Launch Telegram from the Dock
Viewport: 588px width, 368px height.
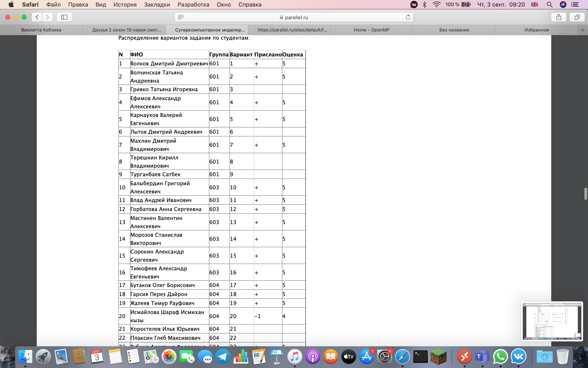(223, 357)
